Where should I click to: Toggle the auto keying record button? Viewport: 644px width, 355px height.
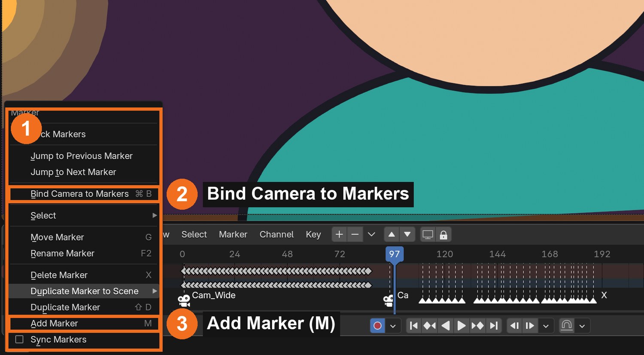point(377,326)
